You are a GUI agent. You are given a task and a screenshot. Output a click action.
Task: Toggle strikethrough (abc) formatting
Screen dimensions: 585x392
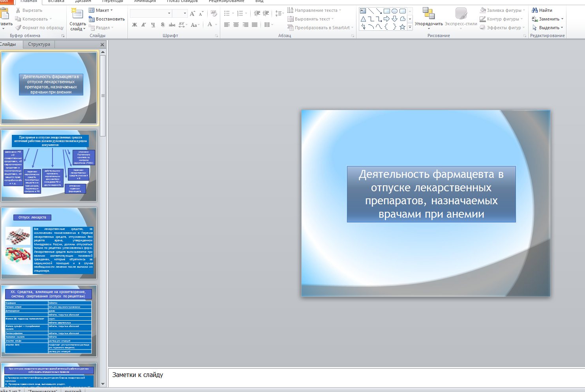(172, 24)
